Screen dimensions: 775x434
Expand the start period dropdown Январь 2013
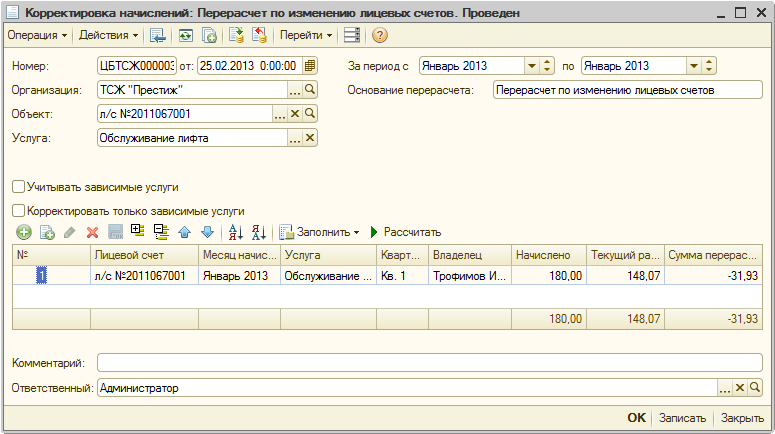point(532,66)
